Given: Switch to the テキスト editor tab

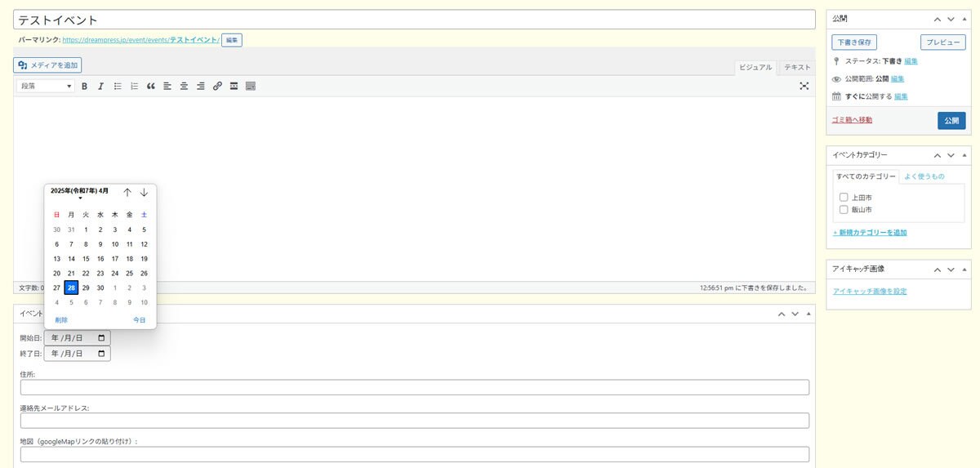Looking at the screenshot, I should [x=797, y=68].
